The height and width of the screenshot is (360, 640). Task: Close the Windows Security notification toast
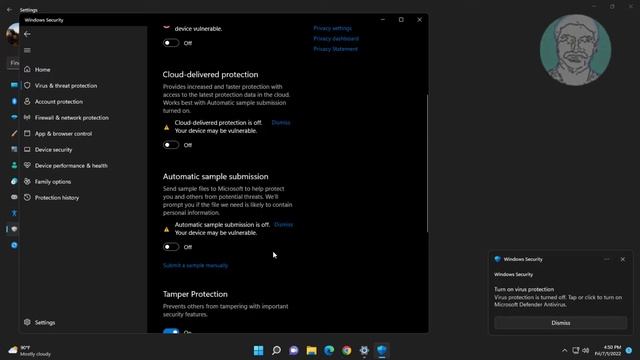(622, 259)
